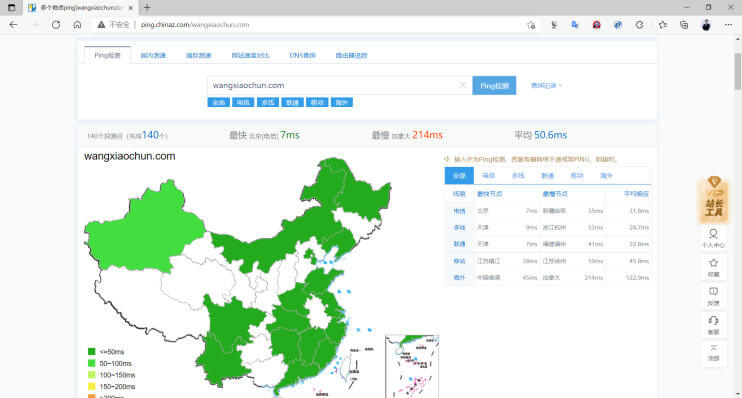This screenshot has width=742, height=398.
Task: Expand the 查询记录 dropdown
Action: [546, 86]
